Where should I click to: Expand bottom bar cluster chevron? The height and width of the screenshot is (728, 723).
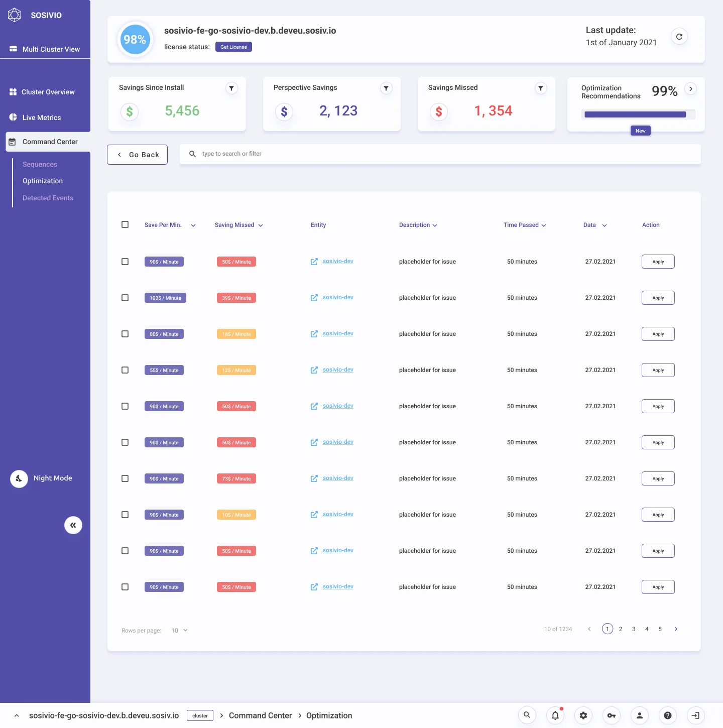(17, 715)
